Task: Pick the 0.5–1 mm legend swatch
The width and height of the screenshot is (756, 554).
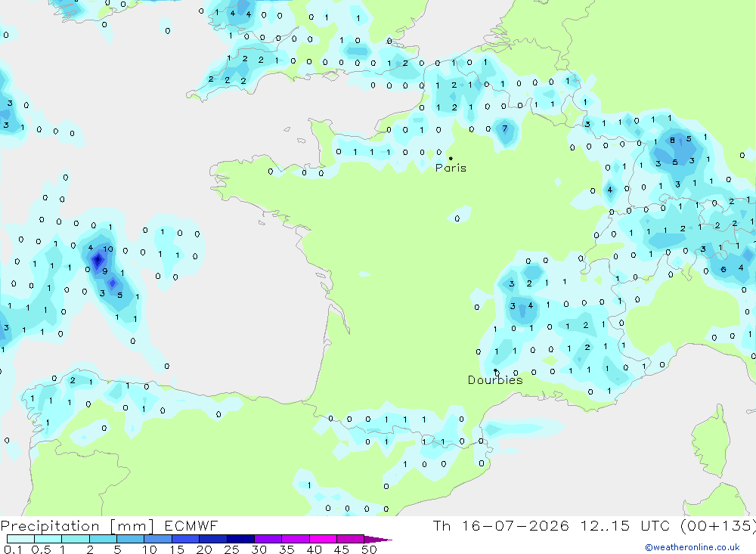Action: click(48, 539)
